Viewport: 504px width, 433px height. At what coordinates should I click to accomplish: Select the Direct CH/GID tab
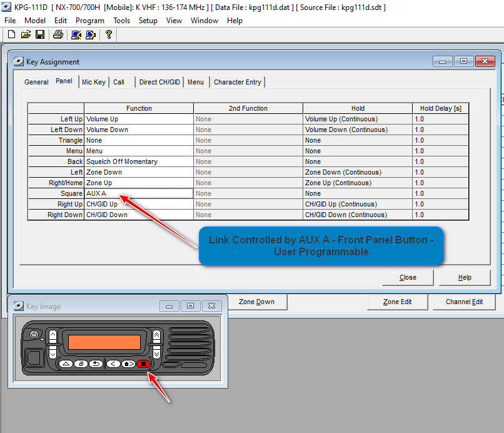pos(159,82)
